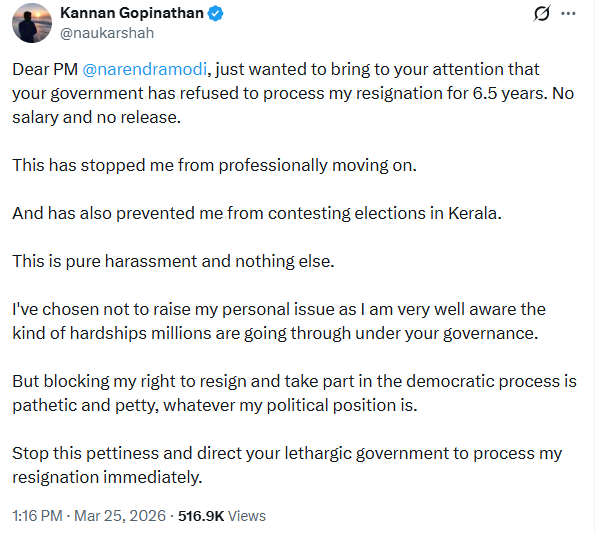Click the "I've chosen not to raise" paragraph
Screen dimensions: 606x533
coord(280,321)
